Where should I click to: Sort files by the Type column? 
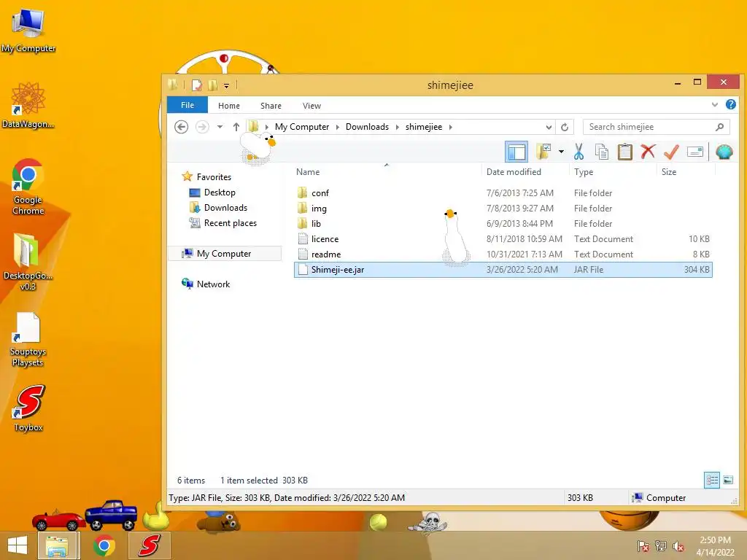pos(584,172)
